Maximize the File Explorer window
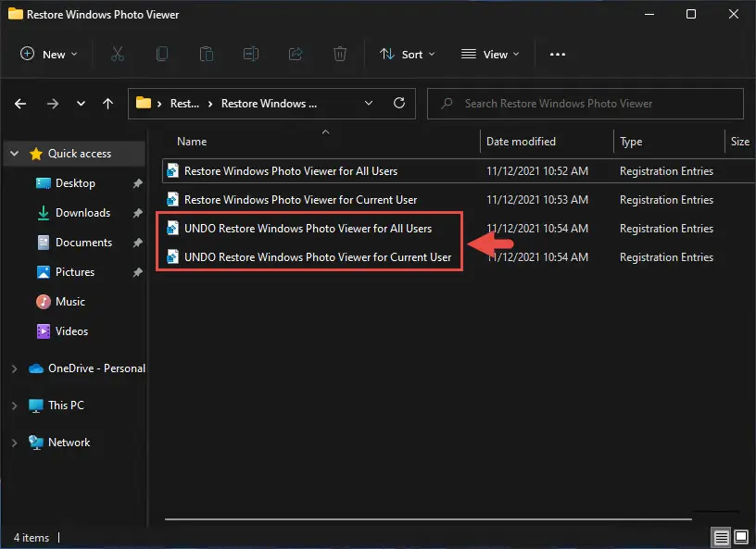Viewport: 756px width, 549px height. coord(691,14)
